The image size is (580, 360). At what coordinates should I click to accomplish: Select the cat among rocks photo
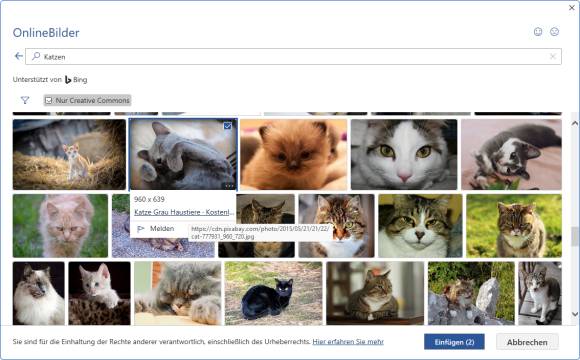tap(471, 293)
